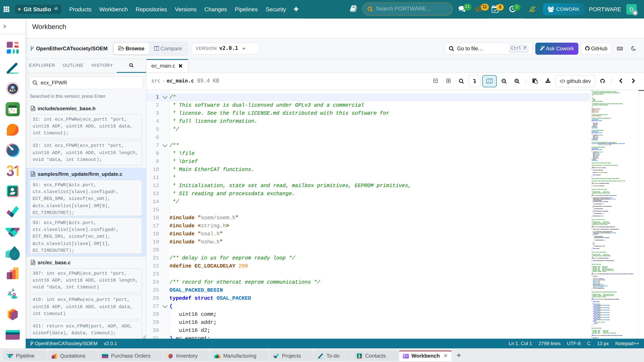Click the Go to file search box

pyautogui.click(x=488, y=48)
